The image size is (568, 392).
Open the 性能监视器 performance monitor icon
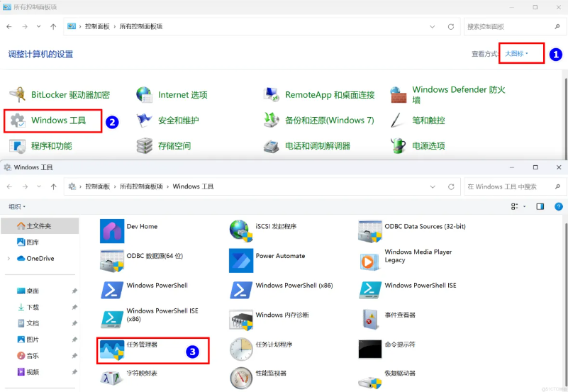point(258,378)
